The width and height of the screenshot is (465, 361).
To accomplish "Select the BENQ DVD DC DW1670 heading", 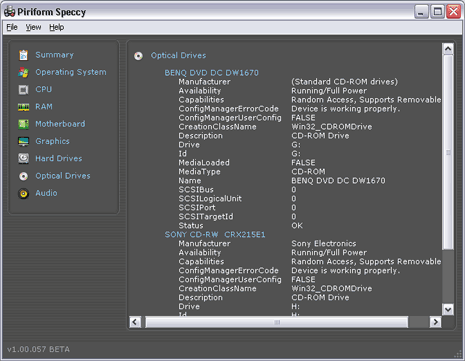I will (212, 73).
